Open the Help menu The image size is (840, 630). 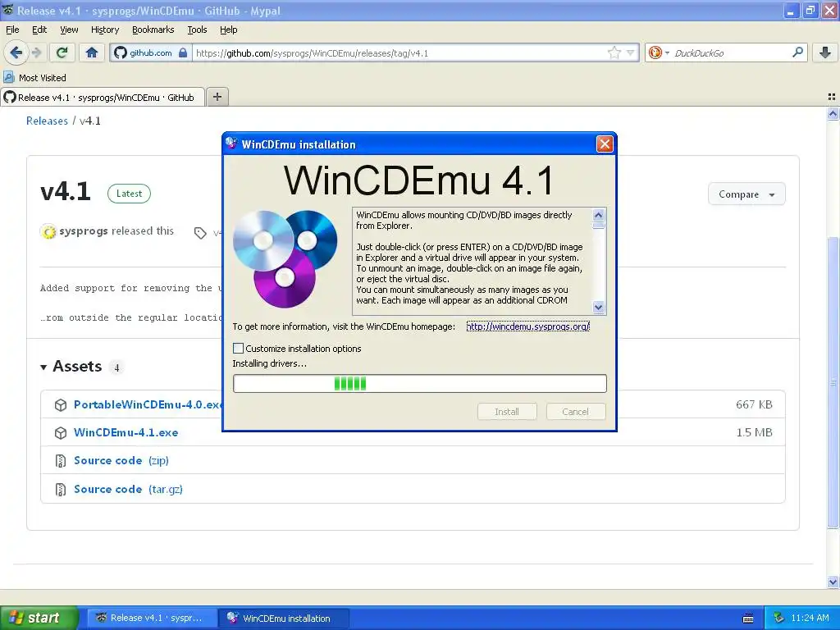point(229,30)
